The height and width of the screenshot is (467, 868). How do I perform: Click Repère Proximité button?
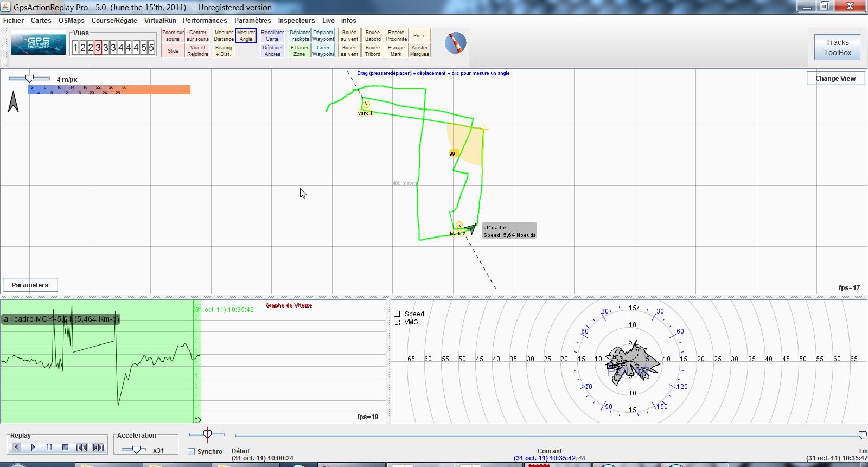396,35
